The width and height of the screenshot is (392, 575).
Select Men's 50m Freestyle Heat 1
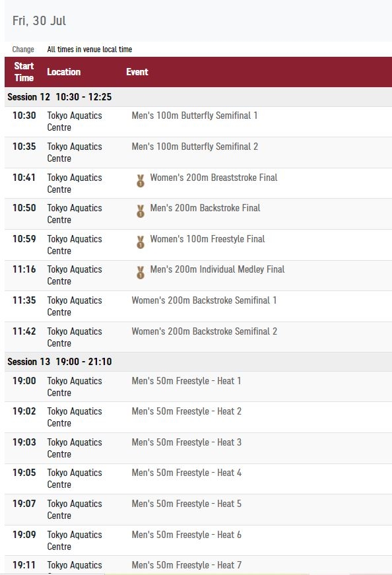(186, 381)
